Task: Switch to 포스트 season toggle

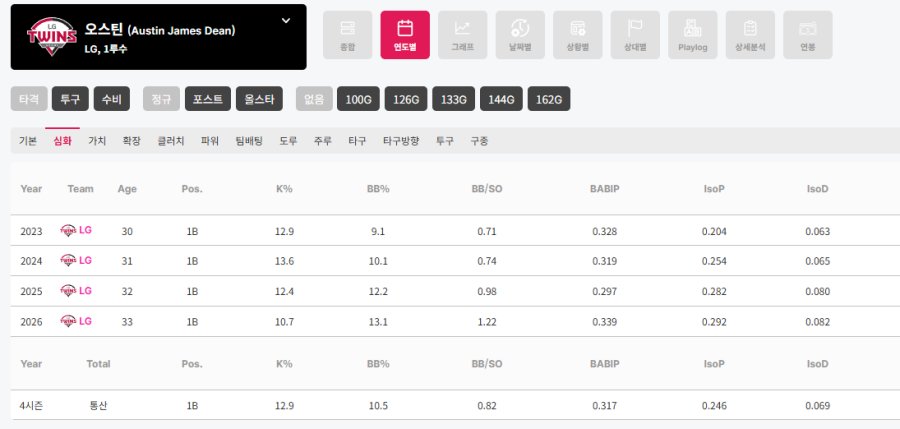Action: [x=207, y=99]
